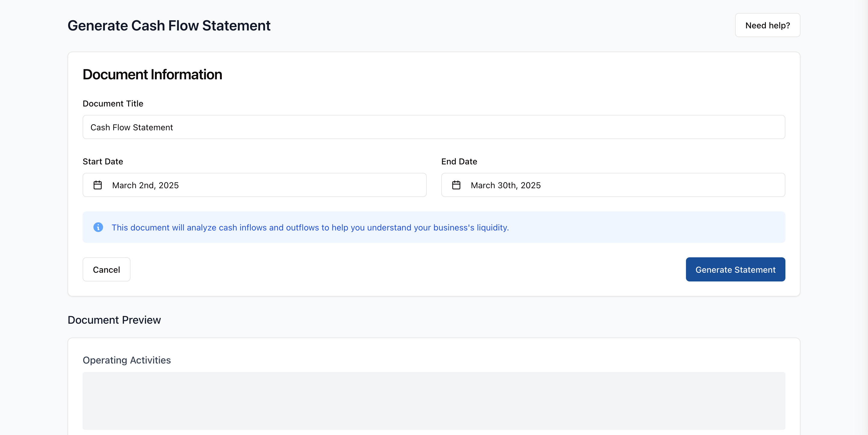This screenshot has height=435, width=868.
Task: Click the Document Preview heading
Action: tap(114, 320)
